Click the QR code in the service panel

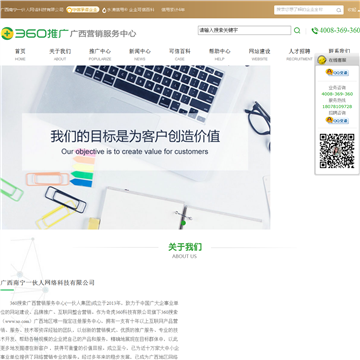tap(337, 151)
